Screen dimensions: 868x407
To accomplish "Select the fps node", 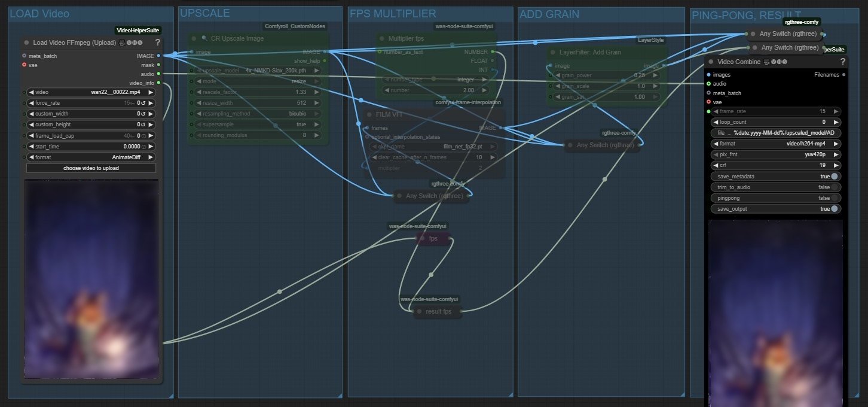I will (x=434, y=238).
